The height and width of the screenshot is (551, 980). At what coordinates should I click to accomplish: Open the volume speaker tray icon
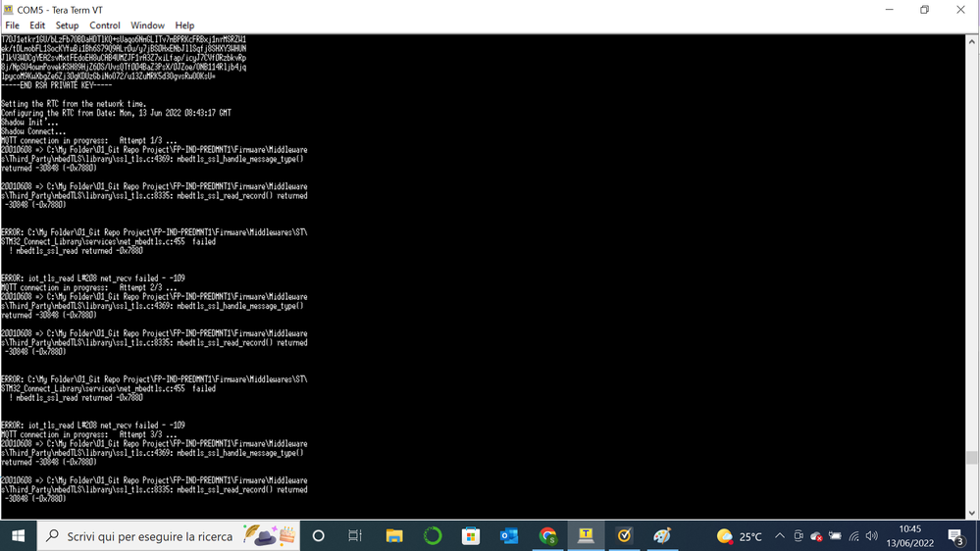(x=872, y=536)
